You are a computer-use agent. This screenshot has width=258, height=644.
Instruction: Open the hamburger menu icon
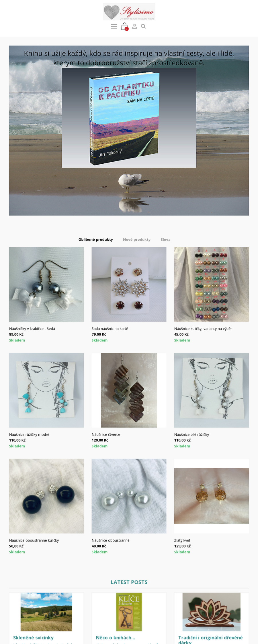tap(114, 26)
